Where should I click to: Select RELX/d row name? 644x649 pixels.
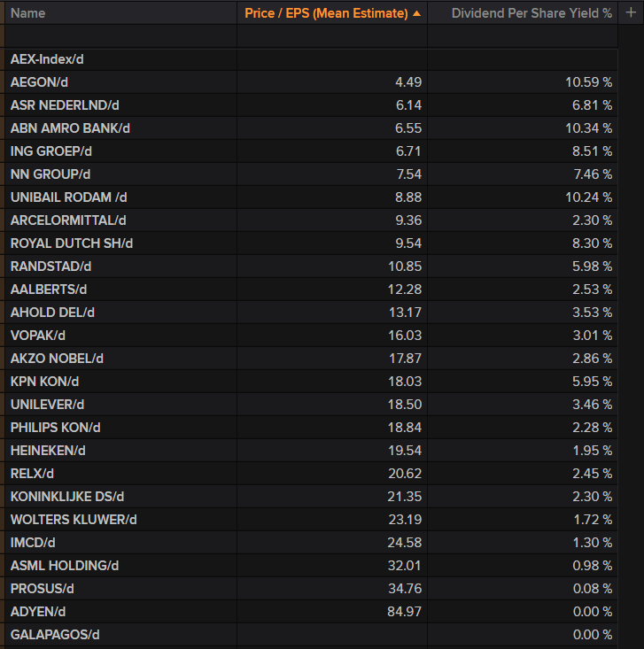point(32,474)
